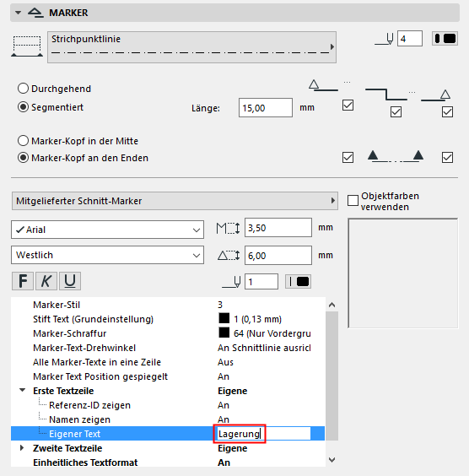
Task: Toggle the end segment checkbox
Action: 447,111
